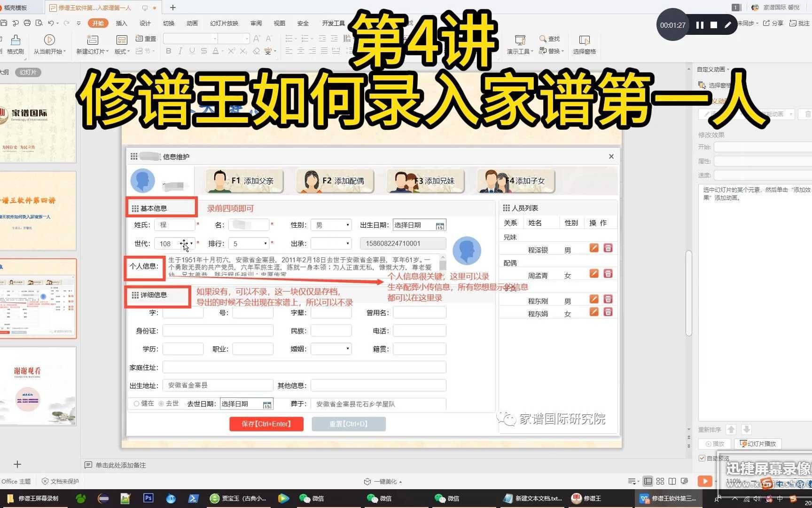The image size is (812, 508).
Task: Click the edit icon for 程泽银
Action: click(x=594, y=248)
